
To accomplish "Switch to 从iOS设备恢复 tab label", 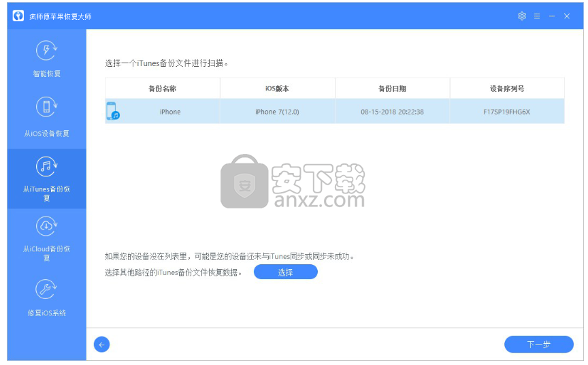I will click(x=46, y=133).
